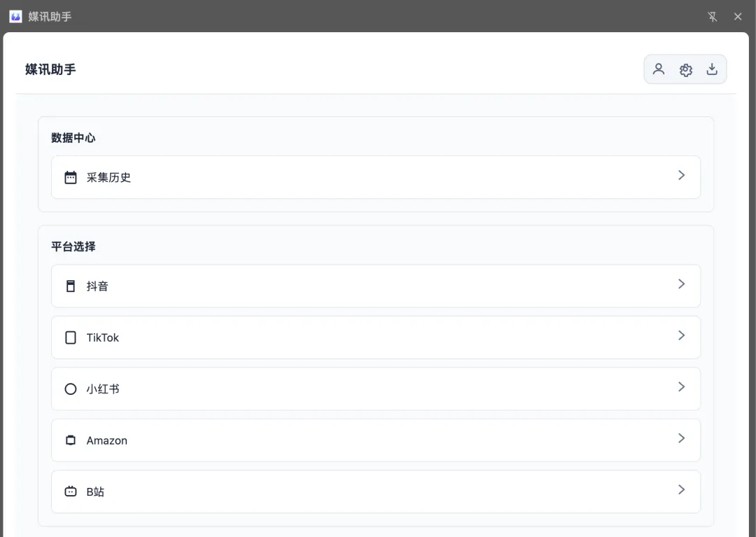756x537 pixels.
Task: Select the TikTok platform entry
Action: [376, 337]
